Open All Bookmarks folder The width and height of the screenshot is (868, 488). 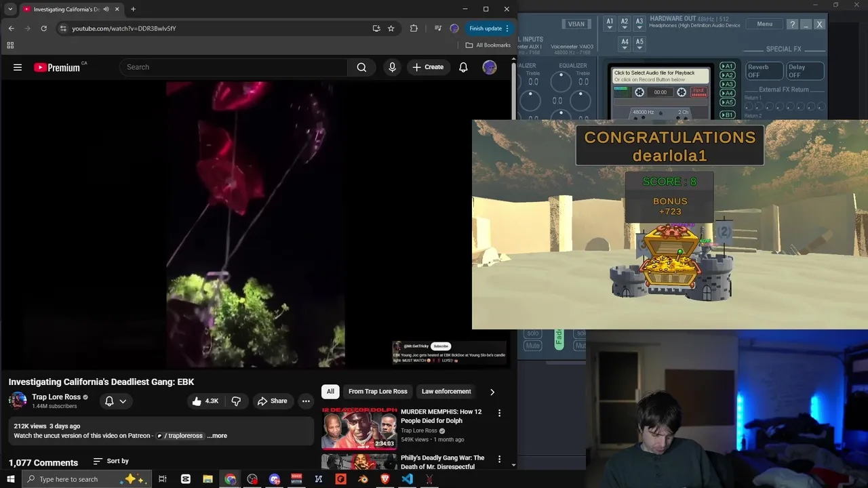click(x=488, y=45)
